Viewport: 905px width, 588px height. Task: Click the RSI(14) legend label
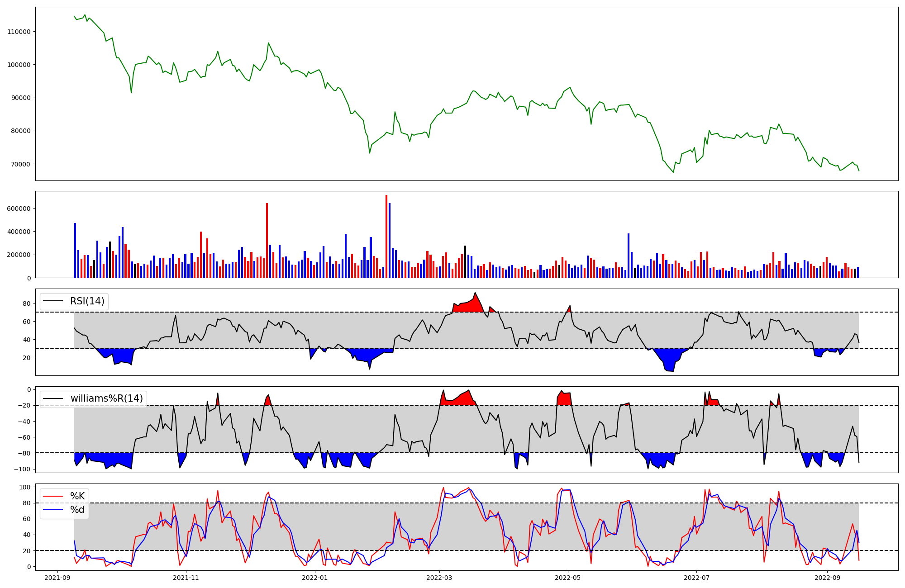pyautogui.click(x=87, y=301)
